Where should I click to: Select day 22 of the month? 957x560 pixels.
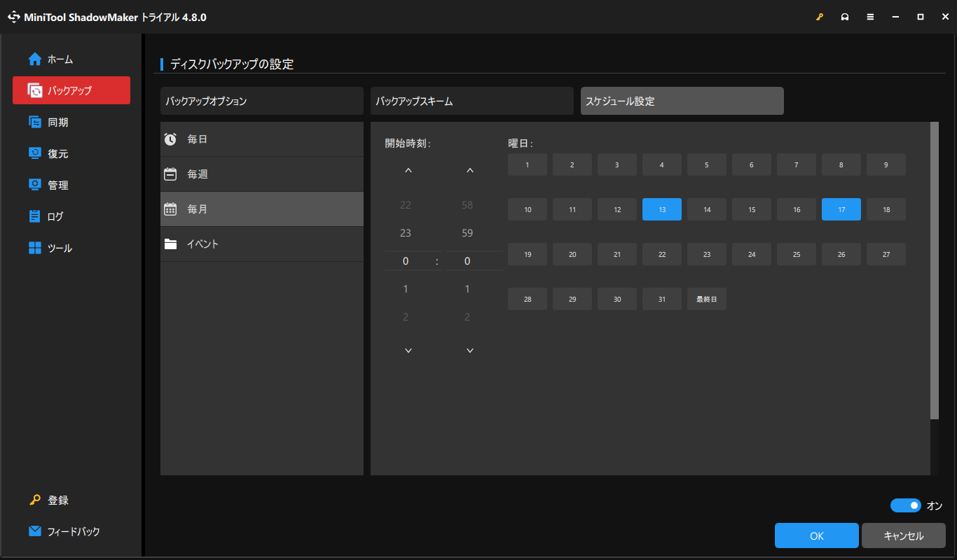pyautogui.click(x=662, y=254)
